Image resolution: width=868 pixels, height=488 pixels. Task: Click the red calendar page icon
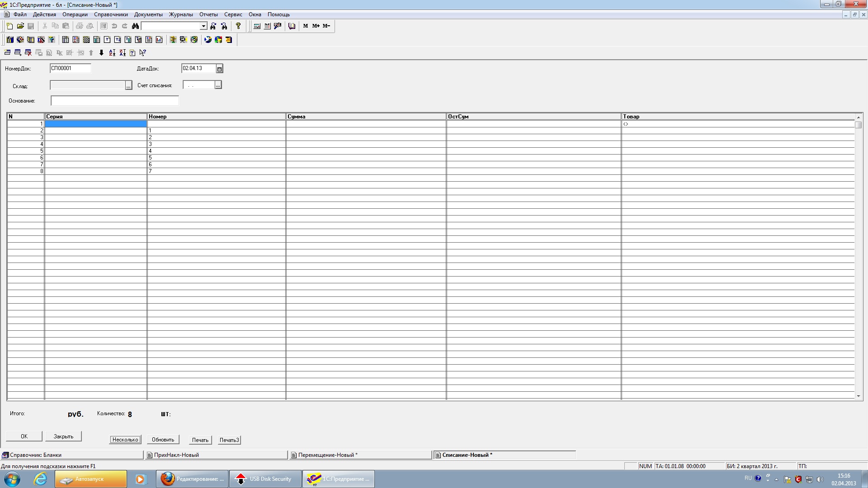click(229, 40)
